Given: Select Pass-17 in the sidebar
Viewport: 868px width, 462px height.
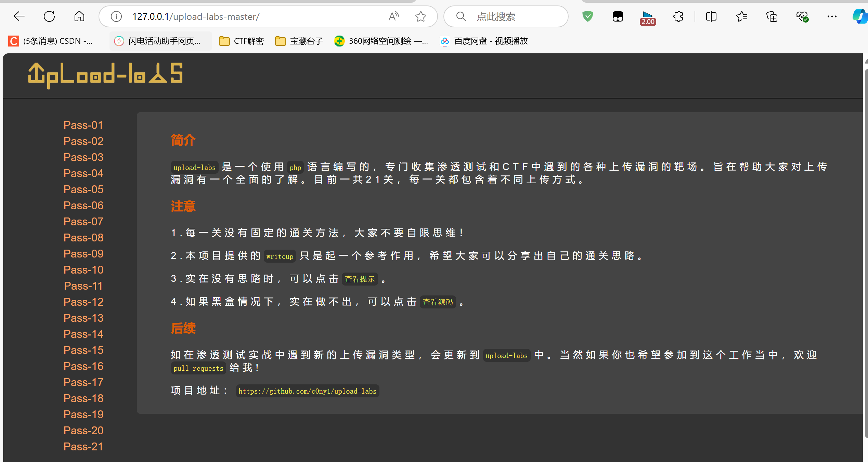Looking at the screenshot, I should tap(83, 382).
